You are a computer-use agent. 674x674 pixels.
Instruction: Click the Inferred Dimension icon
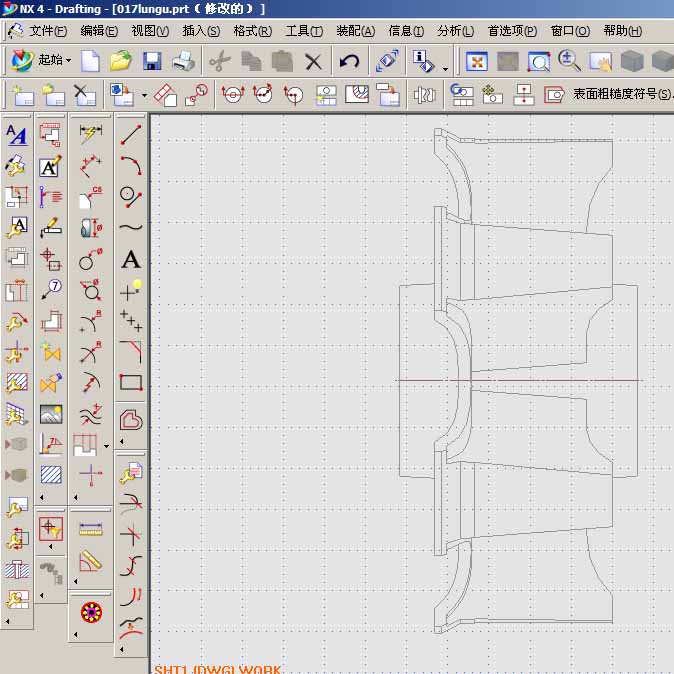pyautogui.click(x=91, y=134)
